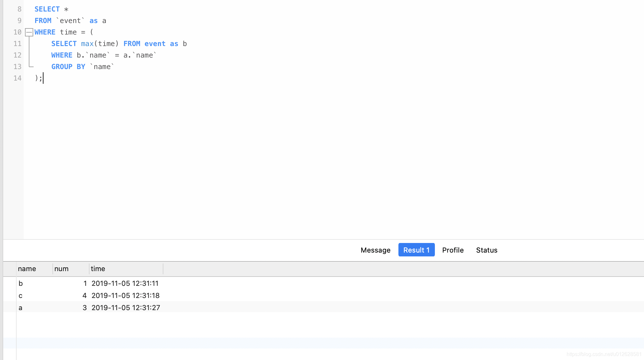644x360 pixels.
Task: Click line number 10 in gutter
Action: pos(17,32)
